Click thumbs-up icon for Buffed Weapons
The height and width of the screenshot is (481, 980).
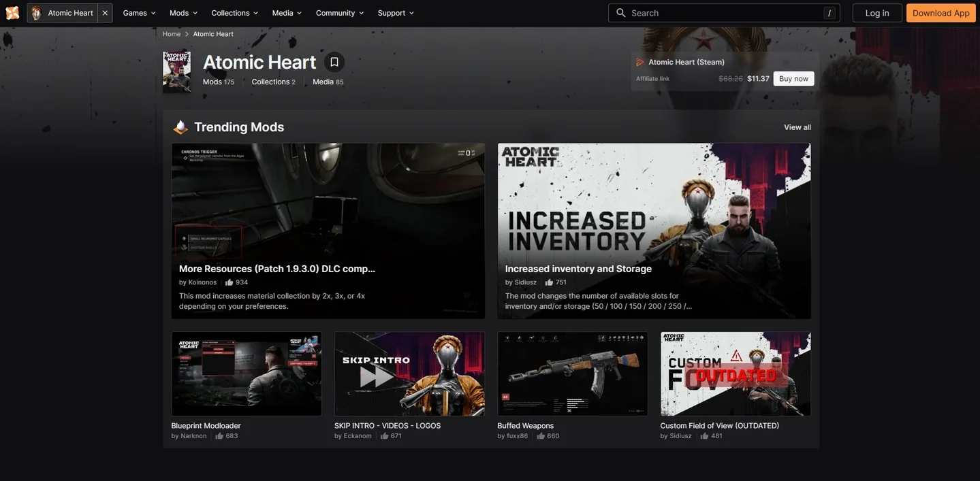point(541,436)
